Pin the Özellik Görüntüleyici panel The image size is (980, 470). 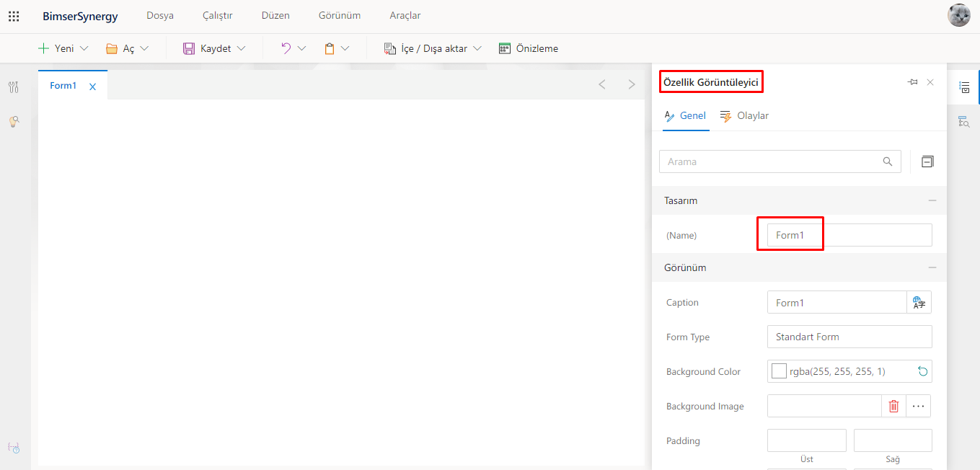coord(912,83)
